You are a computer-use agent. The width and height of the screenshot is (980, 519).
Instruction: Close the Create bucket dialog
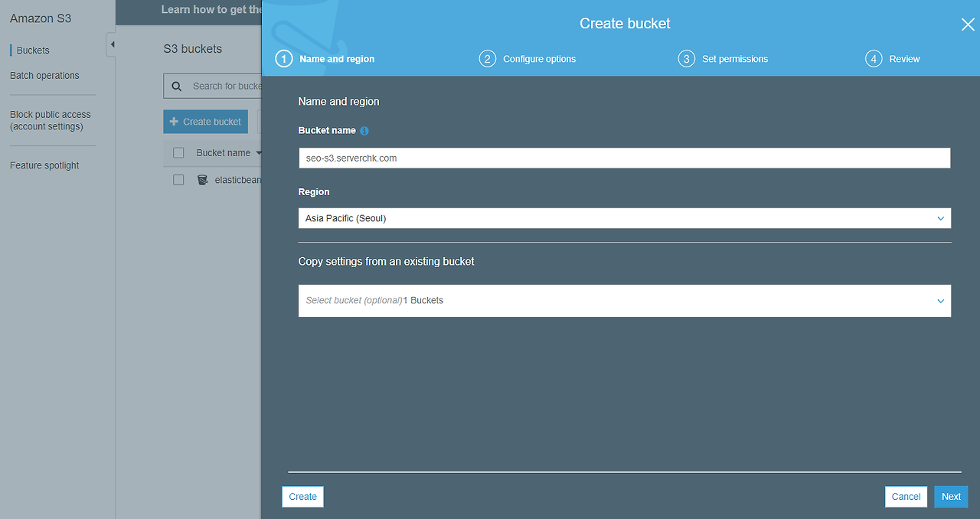pyautogui.click(x=968, y=24)
